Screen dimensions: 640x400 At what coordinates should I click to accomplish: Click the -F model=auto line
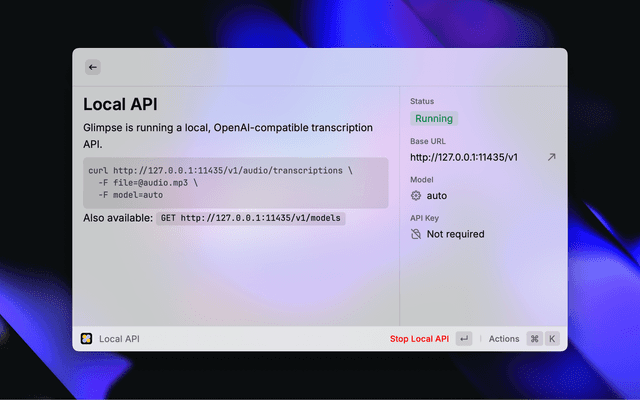tap(131, 195)
